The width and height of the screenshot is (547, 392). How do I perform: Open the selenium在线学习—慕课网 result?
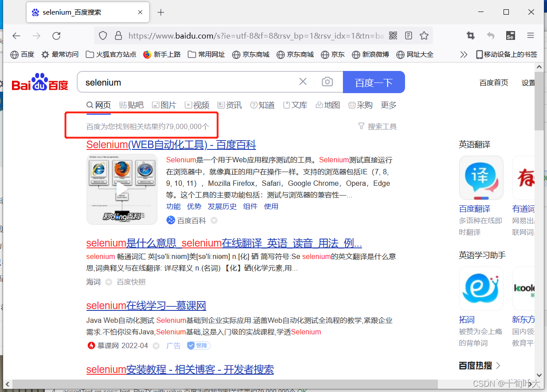pyautogui.click(x=146, y=306)
